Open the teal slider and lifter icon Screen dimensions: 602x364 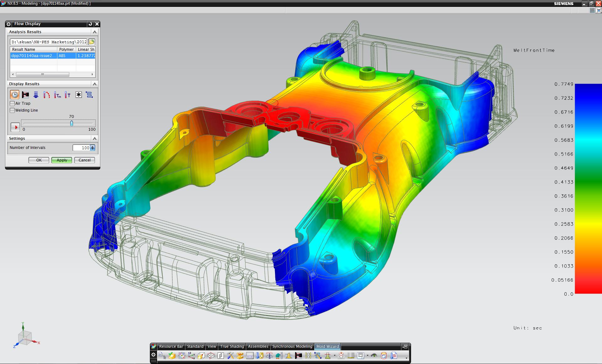pyautogui.click(x=279, y=356)
